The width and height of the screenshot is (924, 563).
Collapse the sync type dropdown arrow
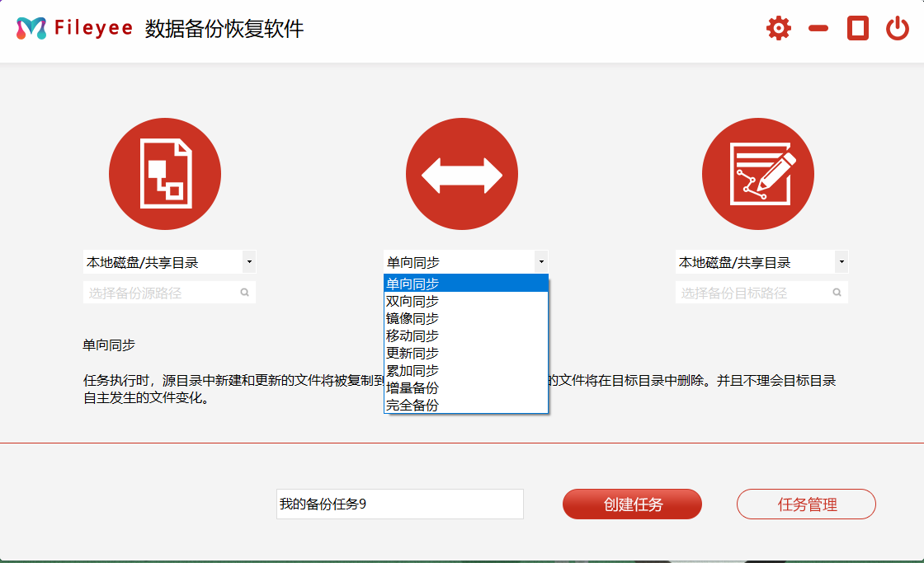(x=541, y=260)
